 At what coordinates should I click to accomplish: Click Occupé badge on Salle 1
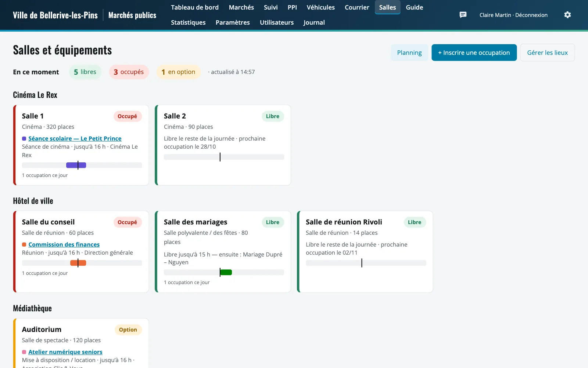pyautogui.click(x=127, y=116)
